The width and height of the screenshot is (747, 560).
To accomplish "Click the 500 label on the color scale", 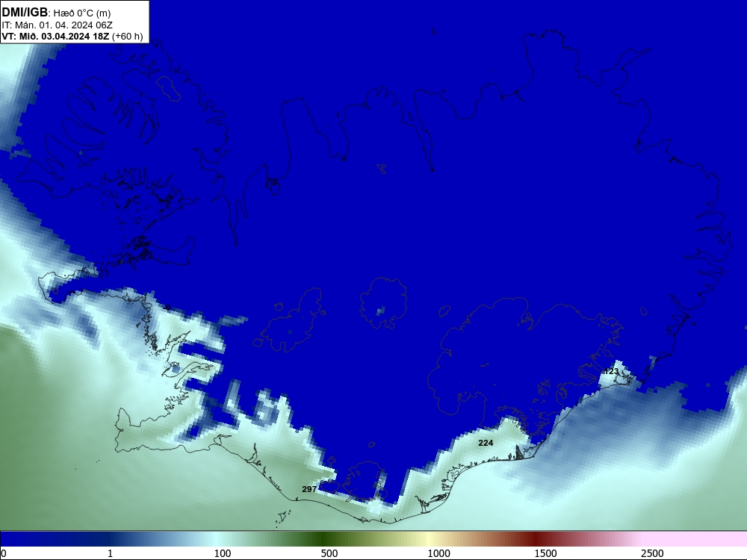I will point(329,553).
